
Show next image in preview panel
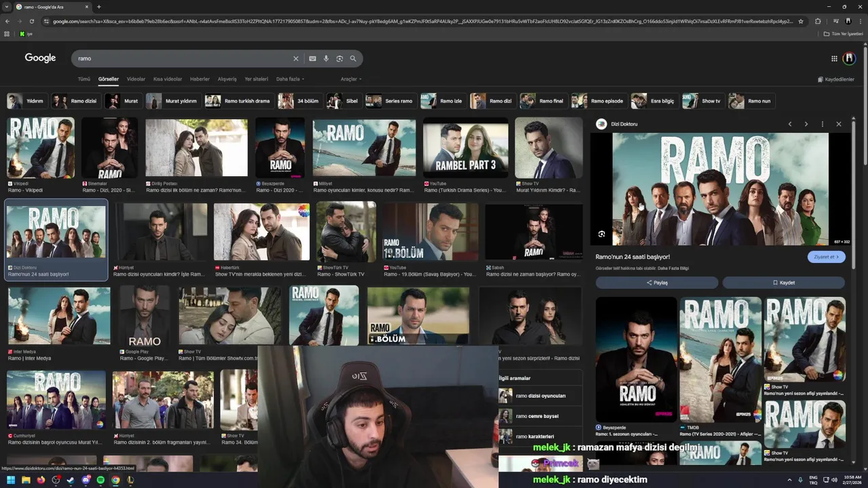pos(806,124)
